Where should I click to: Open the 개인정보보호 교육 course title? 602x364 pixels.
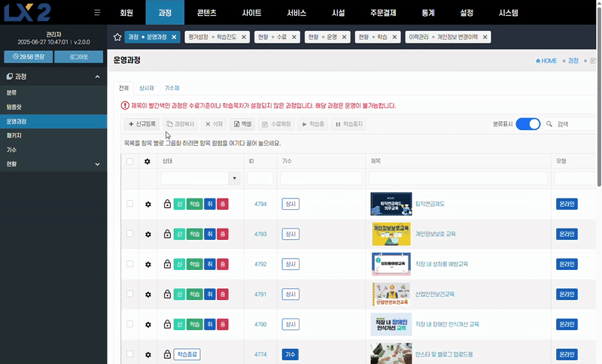pyautogui.click(x=436, y=234)
